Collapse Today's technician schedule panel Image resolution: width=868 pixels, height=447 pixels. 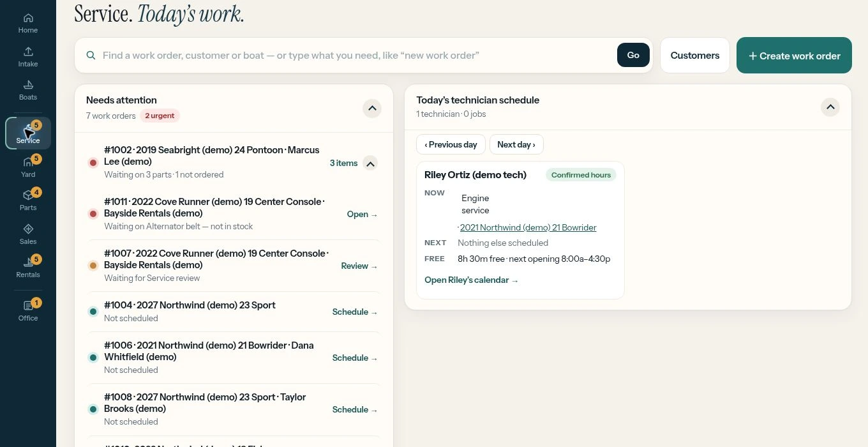coord(830,107)
